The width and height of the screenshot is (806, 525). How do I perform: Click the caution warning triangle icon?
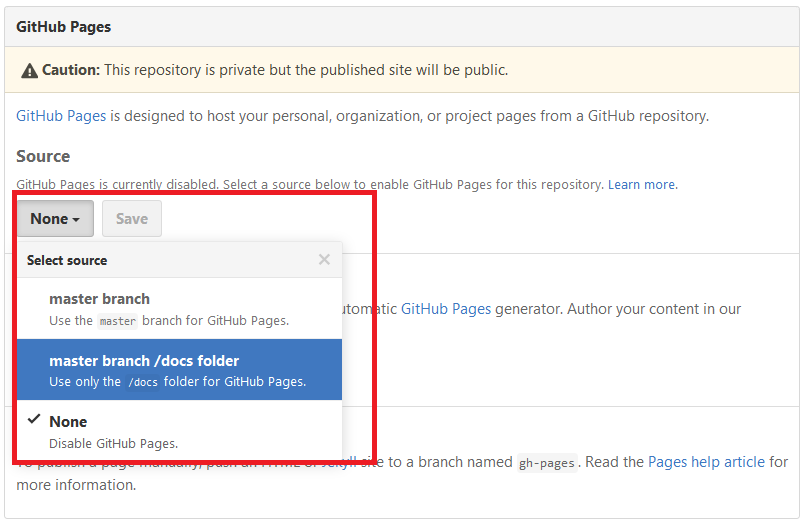(29, 70)
